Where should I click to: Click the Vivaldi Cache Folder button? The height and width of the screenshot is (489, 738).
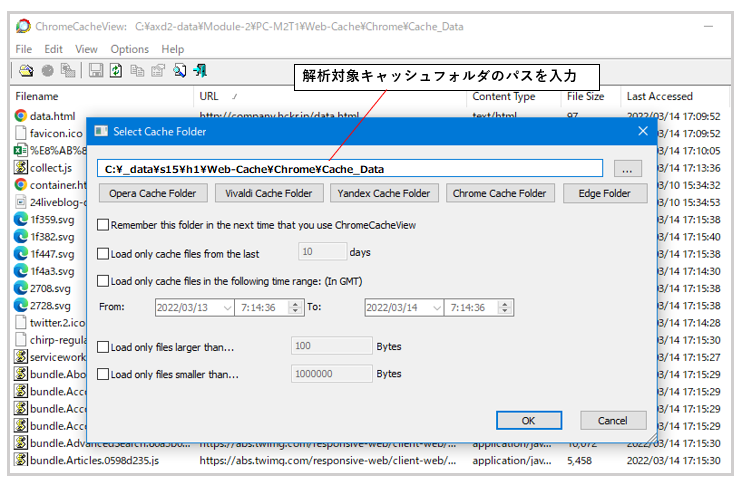269,193
